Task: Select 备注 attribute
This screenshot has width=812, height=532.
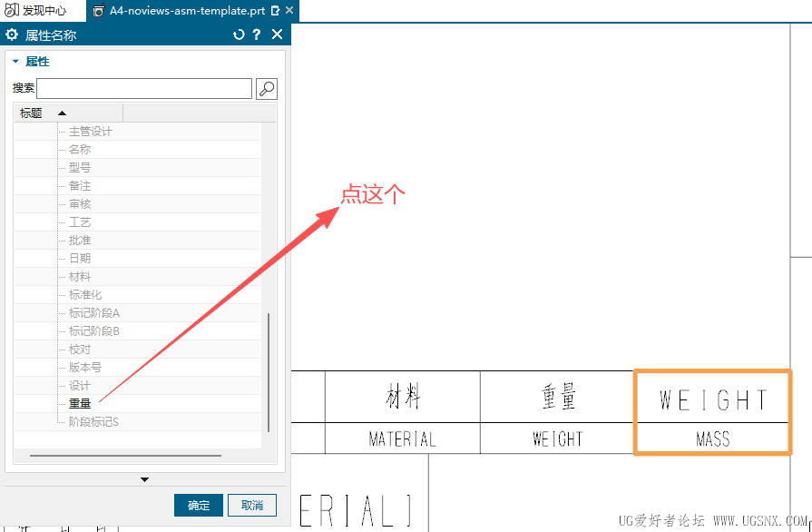Action: (x=80, y=186)
